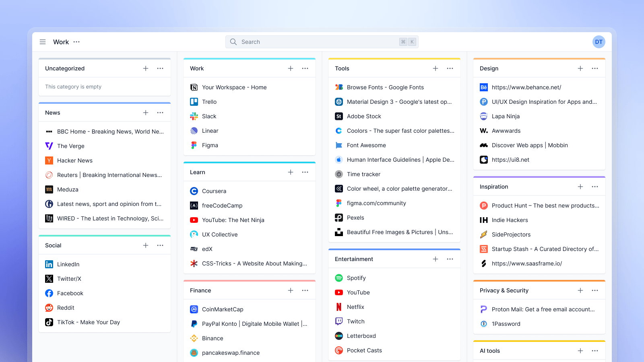This screenshot has width=644, height=362.
Task: Click the Trello favicon icon
Action: click(x=194, y=102)
